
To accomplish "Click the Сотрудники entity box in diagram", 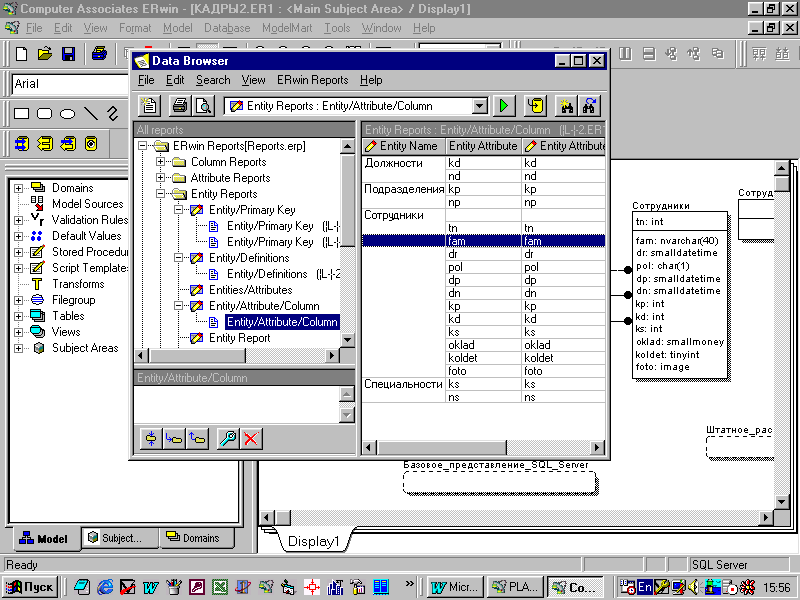I will 680,295.
